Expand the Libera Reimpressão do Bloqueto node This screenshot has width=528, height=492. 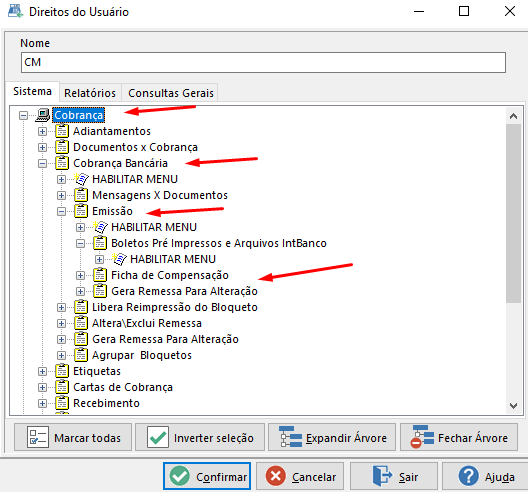pyautogui.click(x=61, y=307)
